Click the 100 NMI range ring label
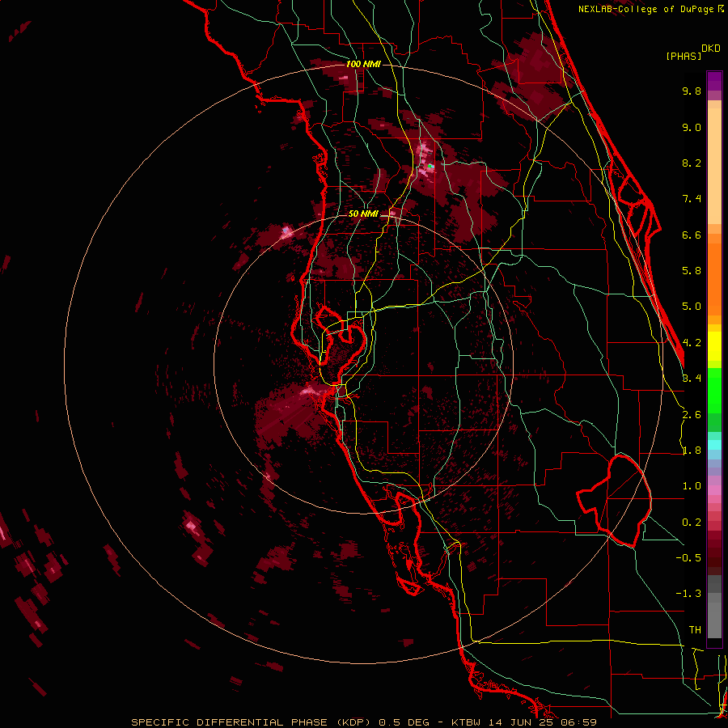 pyautogui.click(x=363, y=64)
